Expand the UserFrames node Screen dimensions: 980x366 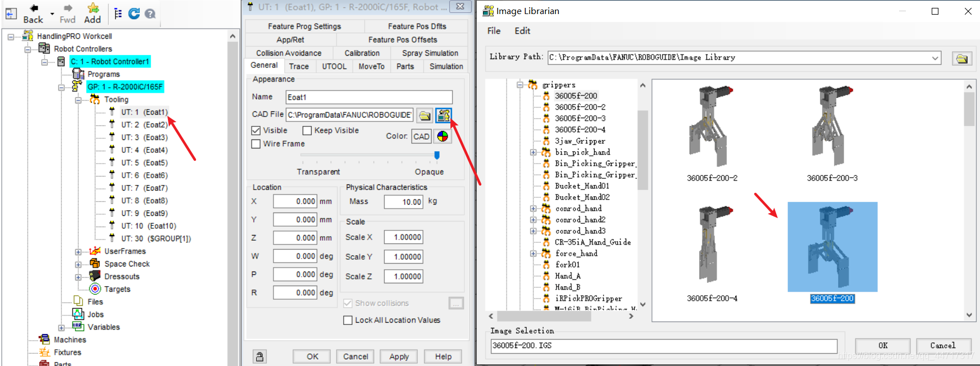coord(78,251)
